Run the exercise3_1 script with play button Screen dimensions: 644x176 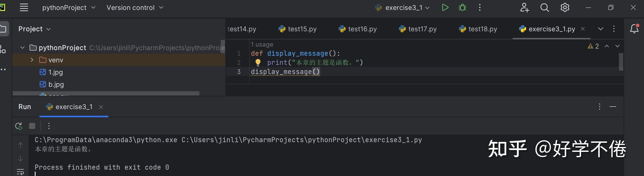pyautogui.click(x=445, y=8)
